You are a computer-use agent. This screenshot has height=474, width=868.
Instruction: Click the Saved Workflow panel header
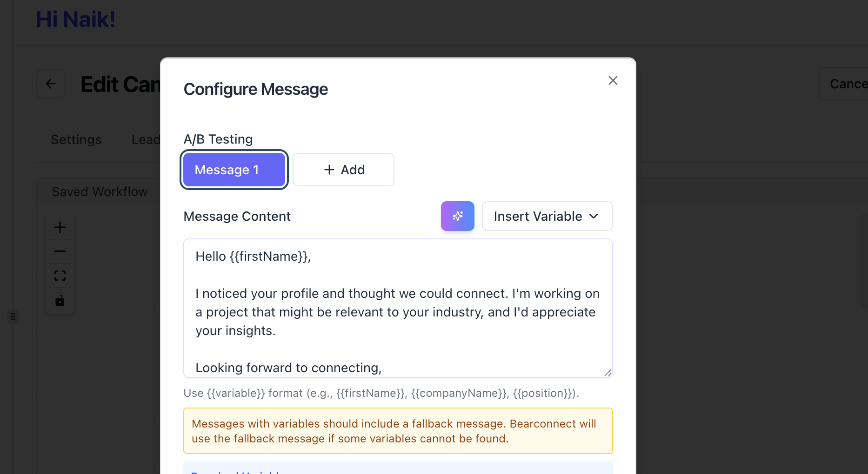[100, 191]
